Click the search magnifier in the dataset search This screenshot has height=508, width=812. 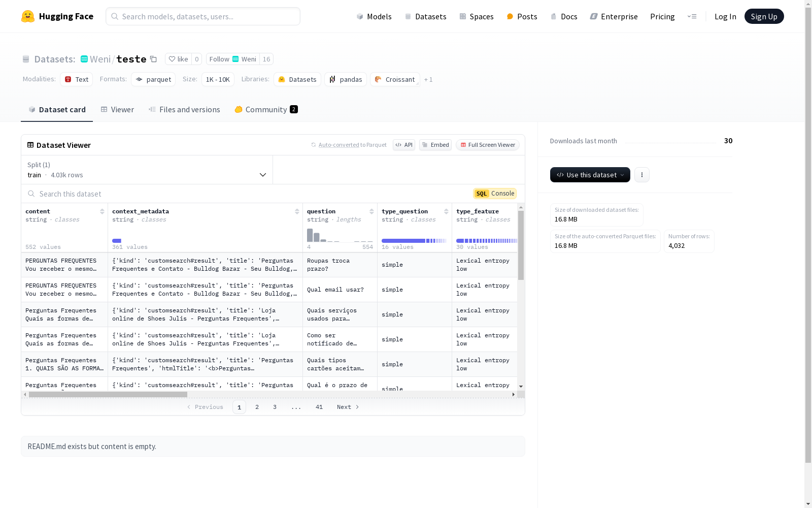[x=31, y=194]
